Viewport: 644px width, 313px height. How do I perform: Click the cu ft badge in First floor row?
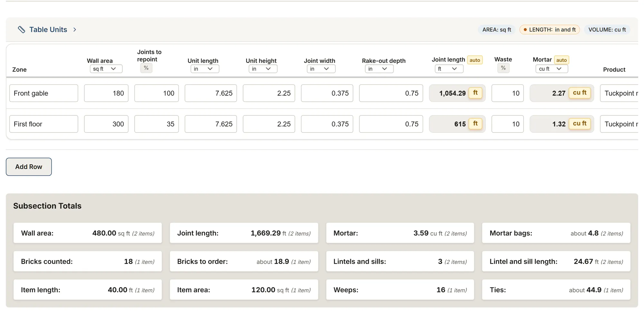(x=580, y=124)
